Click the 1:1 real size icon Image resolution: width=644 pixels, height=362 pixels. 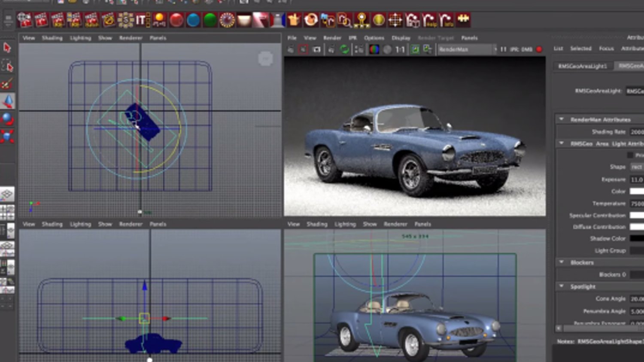400,50
